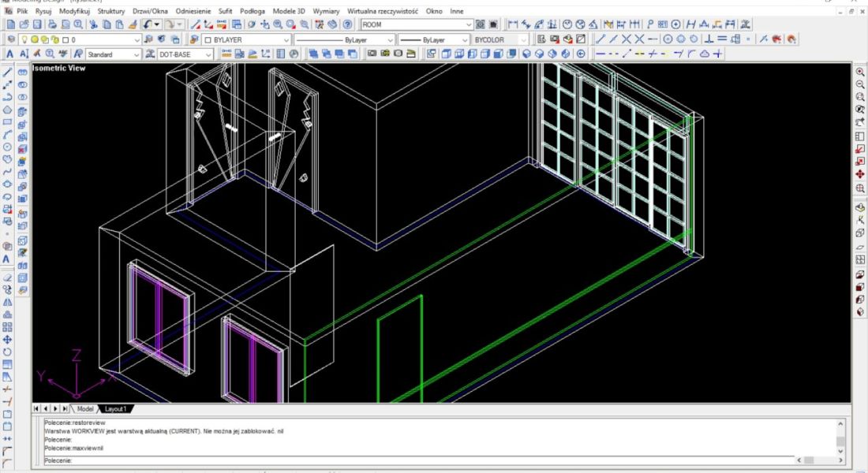Switch to the Layout1 tab

coord(116,409)
